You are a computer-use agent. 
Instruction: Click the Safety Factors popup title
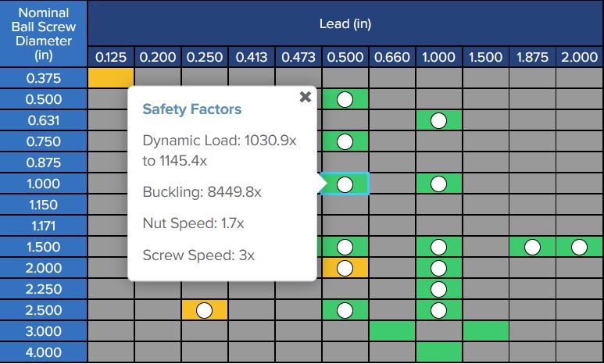[191, 109]
